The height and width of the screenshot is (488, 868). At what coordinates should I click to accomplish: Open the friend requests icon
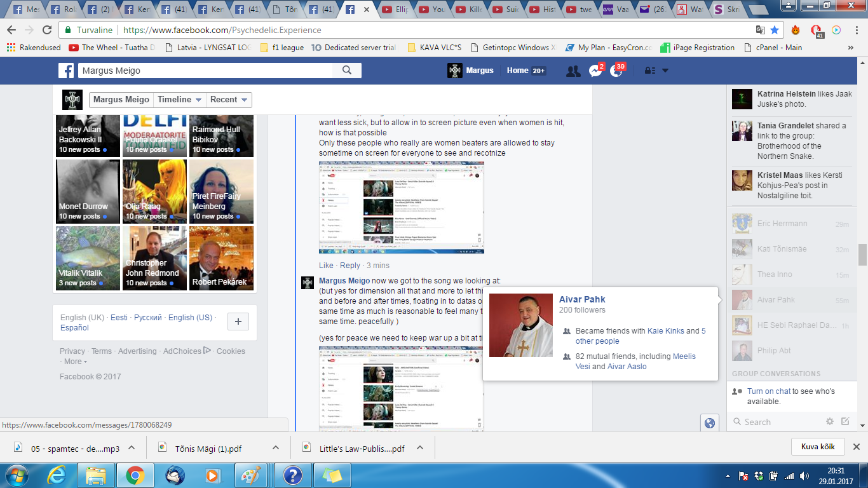pos(573,71)
